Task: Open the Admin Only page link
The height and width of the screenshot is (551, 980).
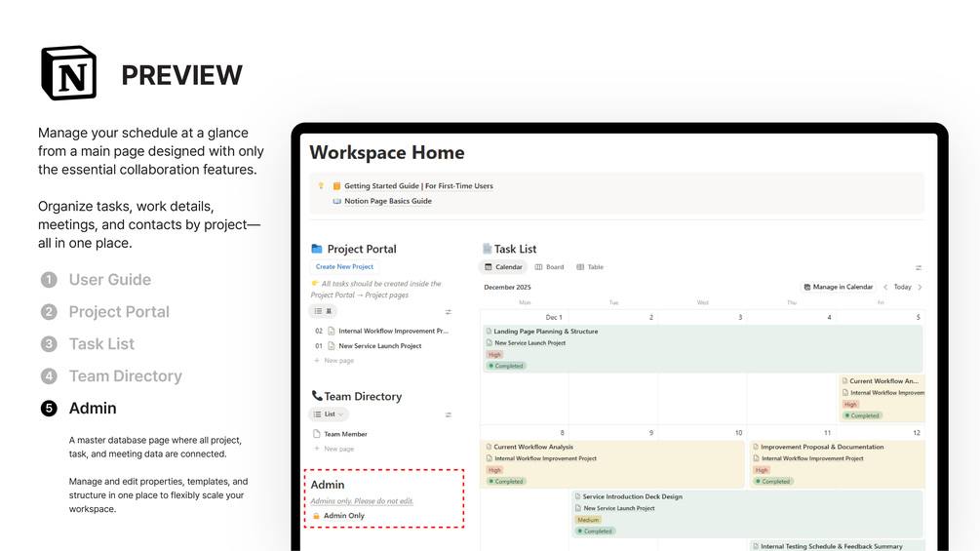Action: [344, 516]
